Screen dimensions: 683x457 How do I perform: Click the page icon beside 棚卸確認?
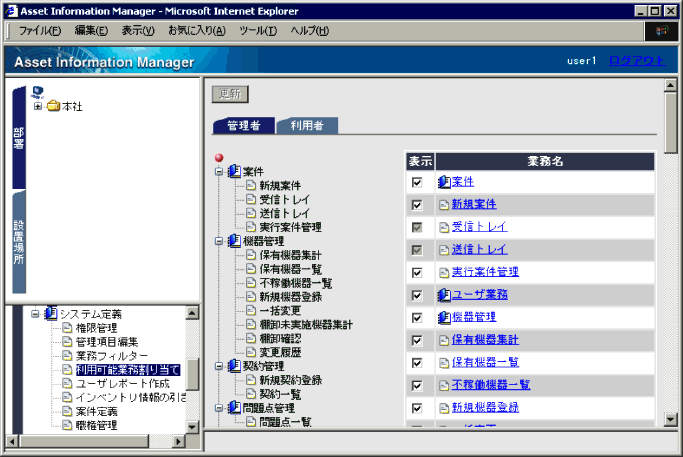click(x=250, y=338)
